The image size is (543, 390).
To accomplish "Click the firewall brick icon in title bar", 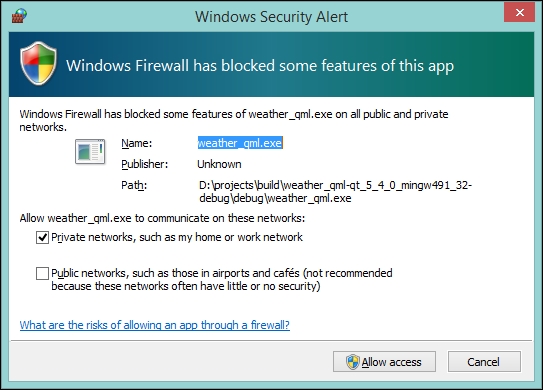I will 19,16.
